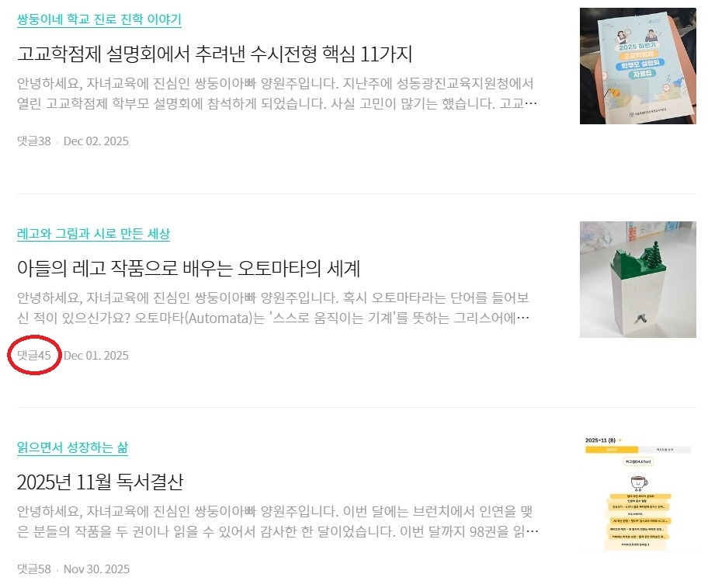Click the excerpt mentioning Automata
This screenshot has height=588, width=708.
click(x=273, y=308)
